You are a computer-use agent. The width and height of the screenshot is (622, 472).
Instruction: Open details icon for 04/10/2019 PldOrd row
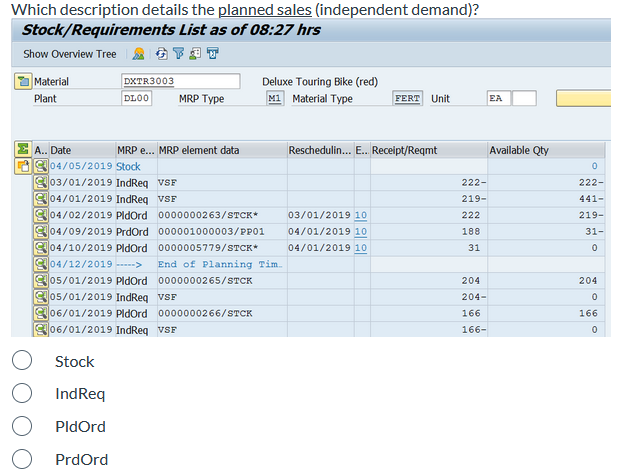point(40,248)
